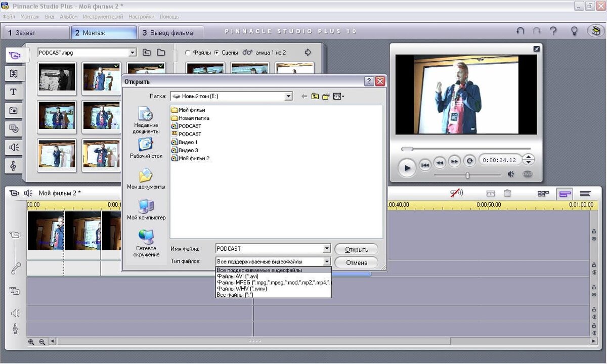Click the undo arrow icon
Viewport: 607px width, 364px height.
point(520,31)
